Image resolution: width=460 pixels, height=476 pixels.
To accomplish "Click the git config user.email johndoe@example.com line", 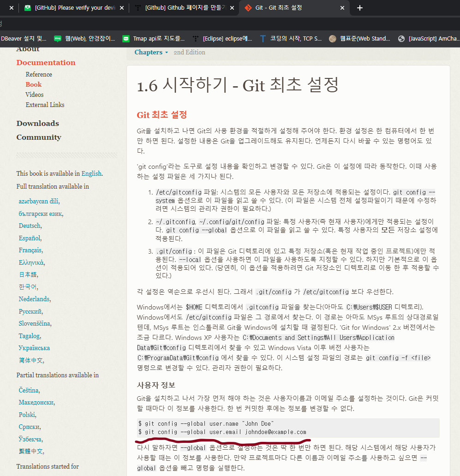I will tap(222, 432).
